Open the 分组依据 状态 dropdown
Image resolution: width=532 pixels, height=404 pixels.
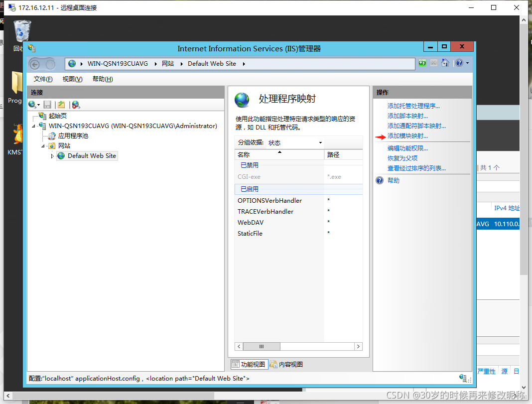tap(295, 143)
